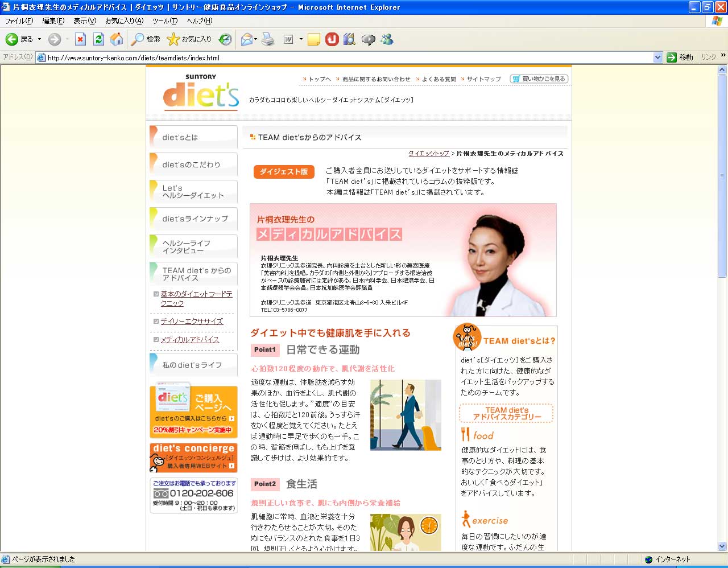Click the diet's concierge banner
Screen dimensions: 728x568
193,458
